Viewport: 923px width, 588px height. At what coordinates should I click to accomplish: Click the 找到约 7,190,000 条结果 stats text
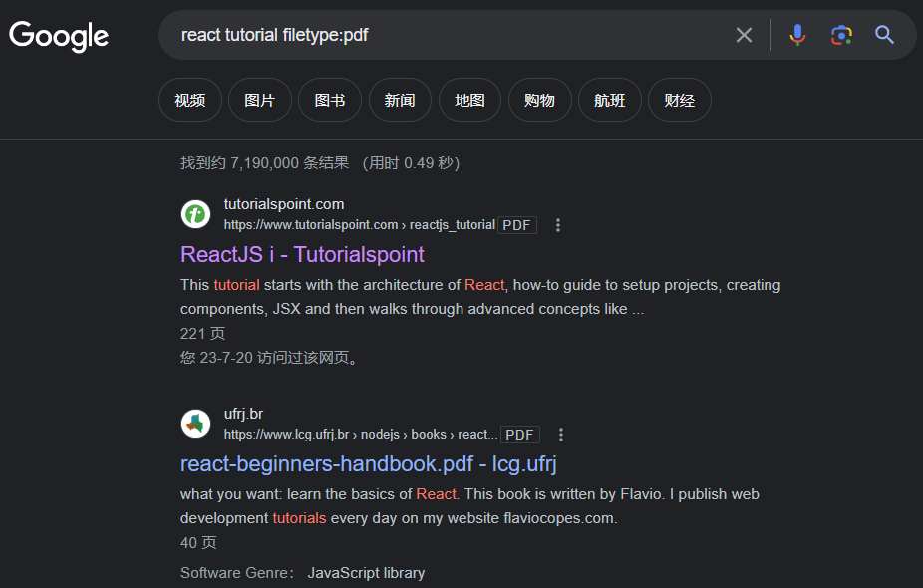[x=264, y=163]
